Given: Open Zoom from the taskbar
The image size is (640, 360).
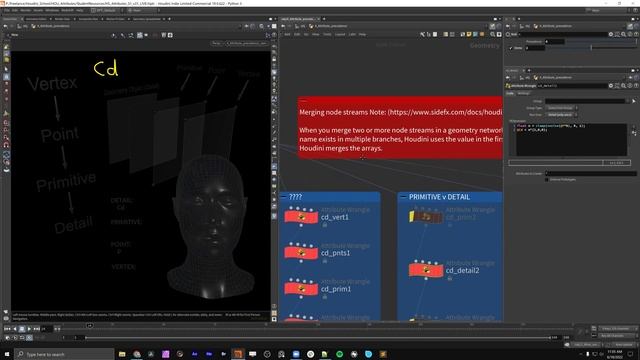Looking at the screenshot, I should [296, 354].
